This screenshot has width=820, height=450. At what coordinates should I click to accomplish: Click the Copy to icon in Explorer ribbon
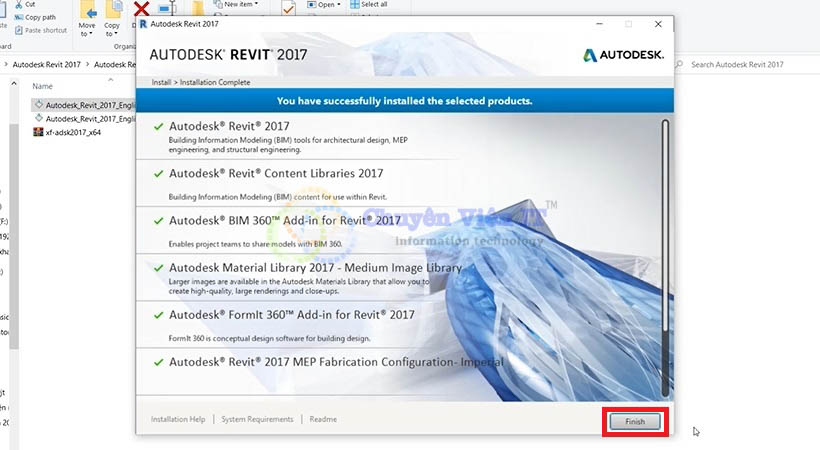click(112, 10)
